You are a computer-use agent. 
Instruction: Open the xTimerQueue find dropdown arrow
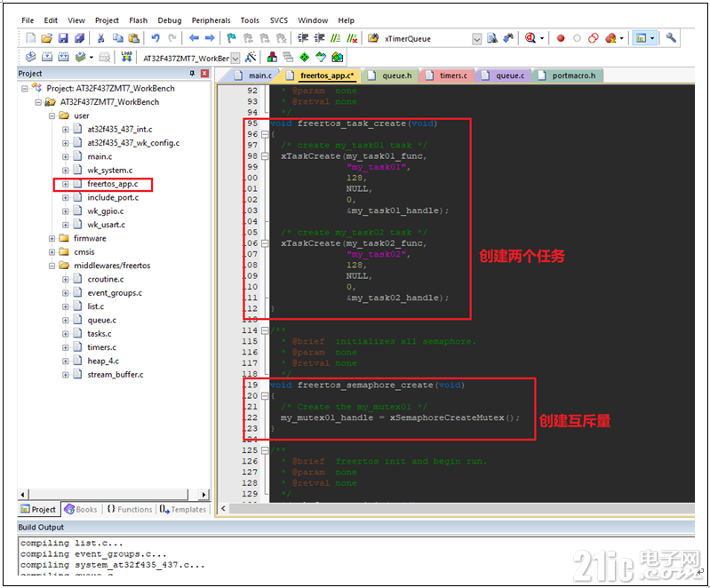coord(477,39)
